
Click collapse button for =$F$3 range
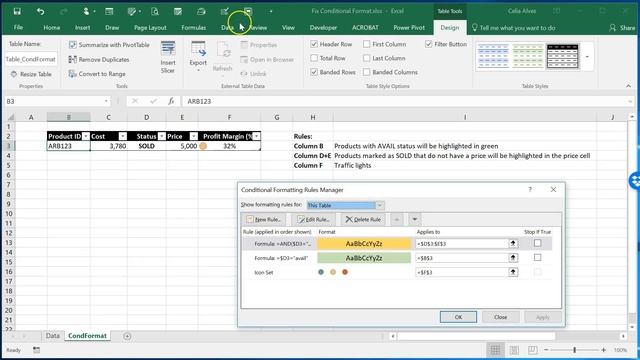[x=513, y=272]
